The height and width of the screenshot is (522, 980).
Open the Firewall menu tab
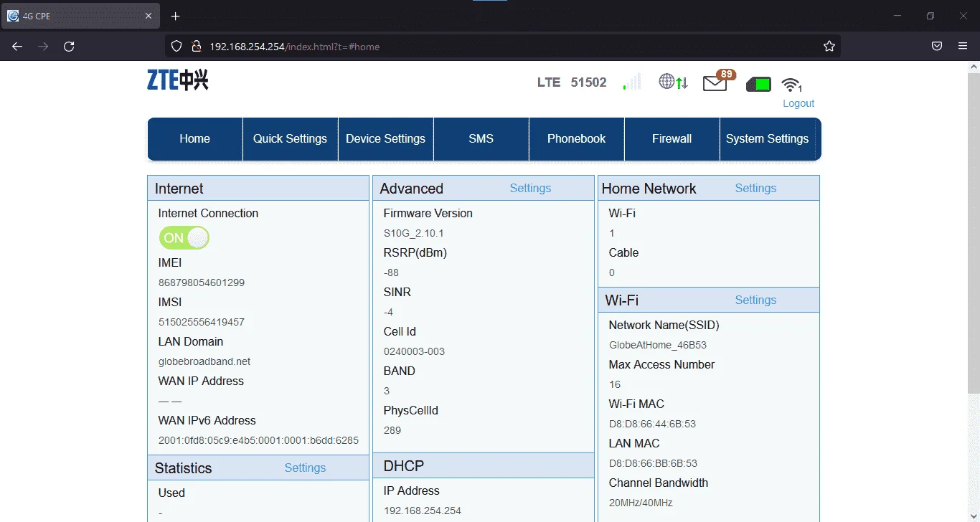[672, 139]
